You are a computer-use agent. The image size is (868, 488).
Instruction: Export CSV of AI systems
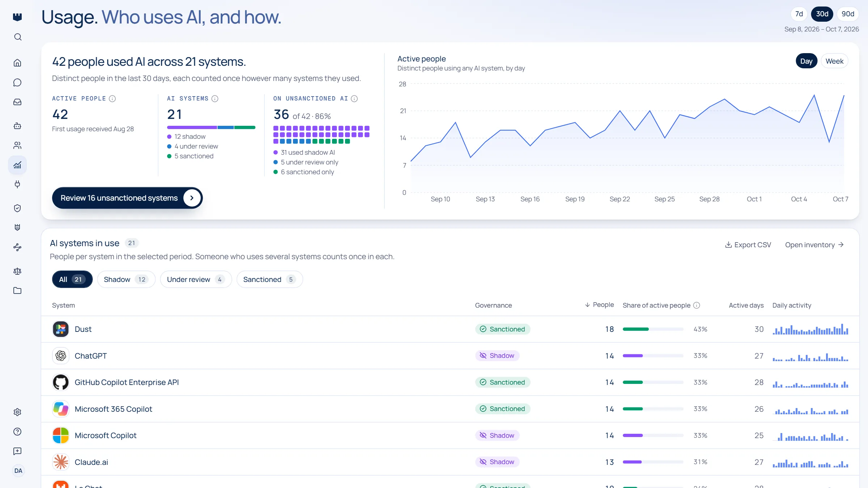(748, 245)
